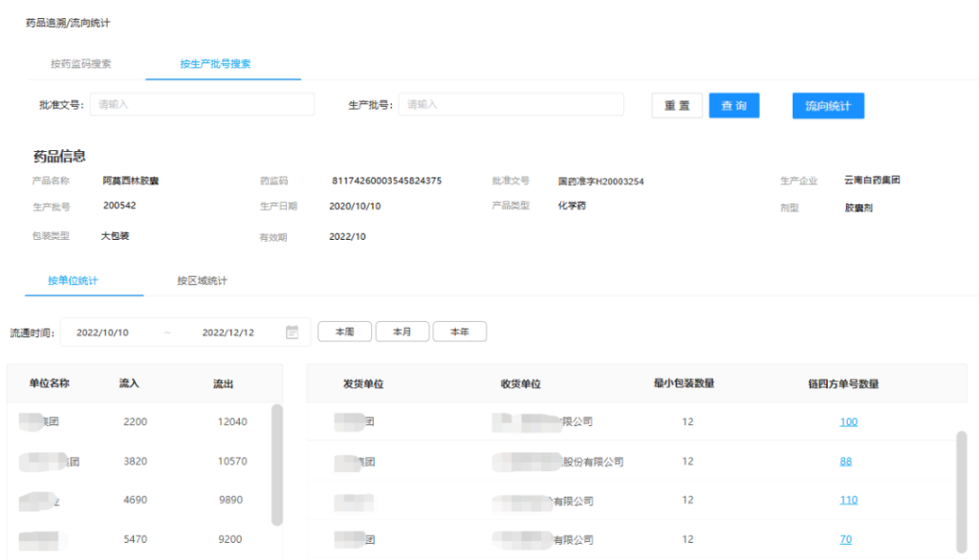Open the calendar icon in date range
Image resolution: width=979 pixels, height=560 pixels.
click(292, 333)
